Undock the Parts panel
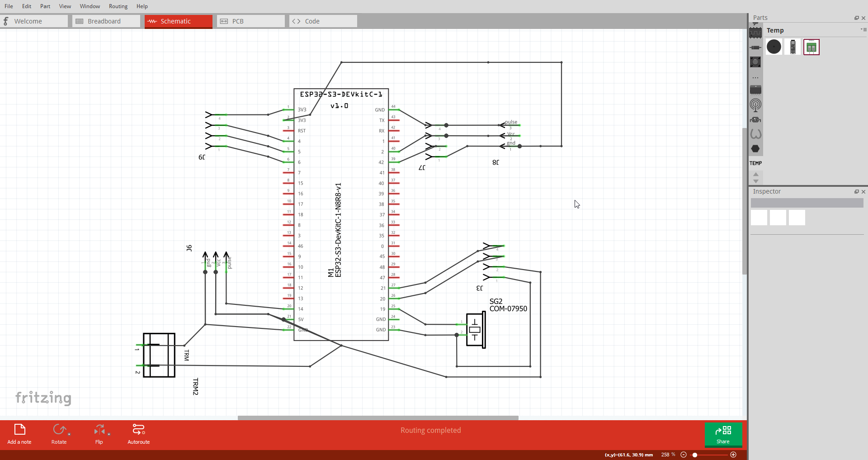The image size is (868, 460). pyautogui.click(x=857, y=18)
